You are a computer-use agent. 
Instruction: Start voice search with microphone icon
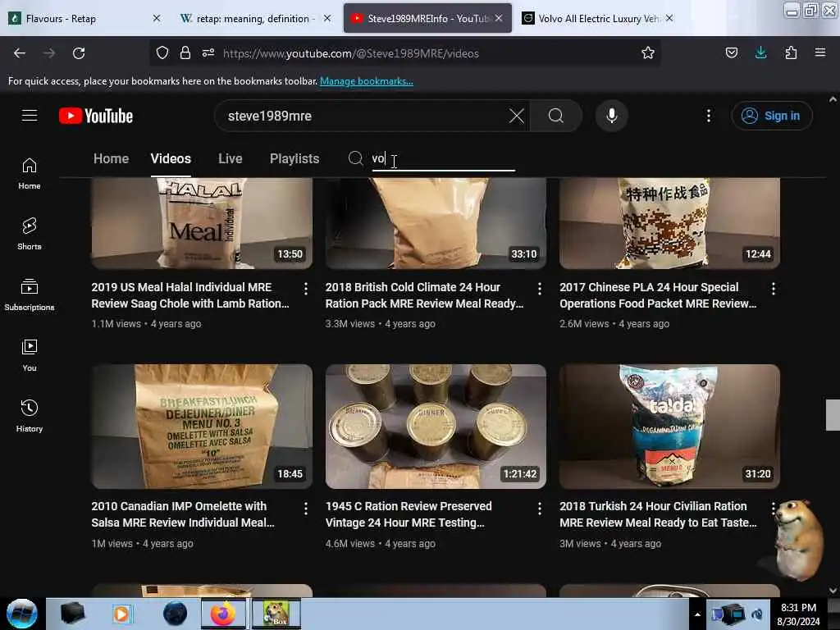click(x=612, y=116)
